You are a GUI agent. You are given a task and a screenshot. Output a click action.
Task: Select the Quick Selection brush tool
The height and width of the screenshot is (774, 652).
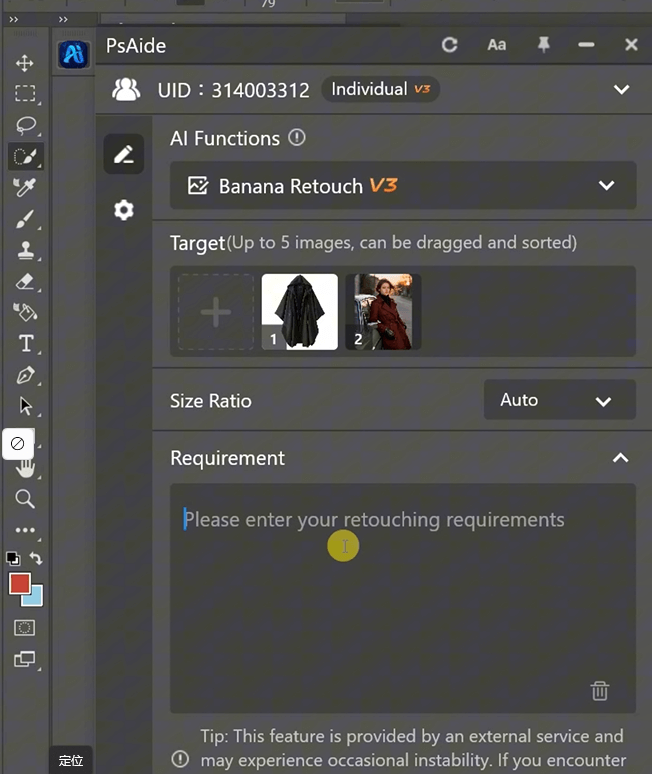point(26,156)
